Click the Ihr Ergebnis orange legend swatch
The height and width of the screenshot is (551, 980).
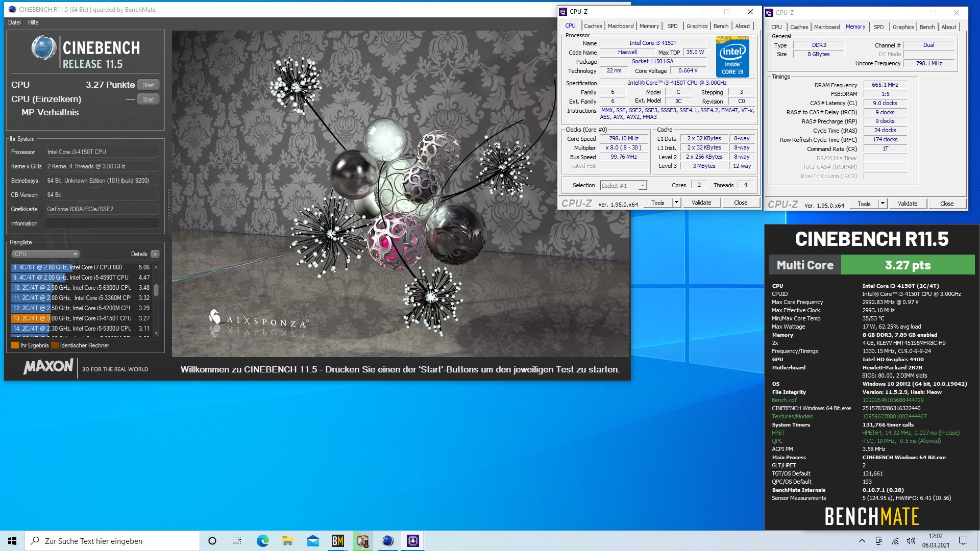[x=15, y=345]
